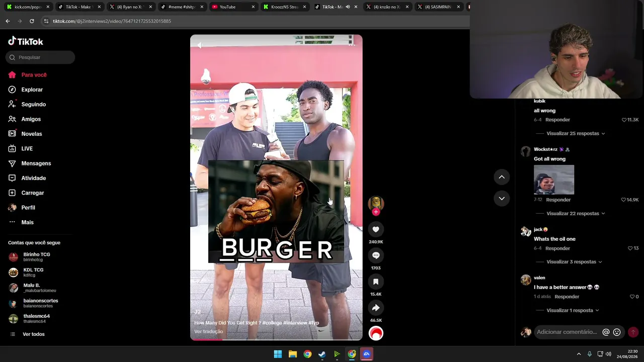Screen dimensions: 644x362
Task: Open Malu B. followed account
Action: pyautogui.click(x=33, y=288)
